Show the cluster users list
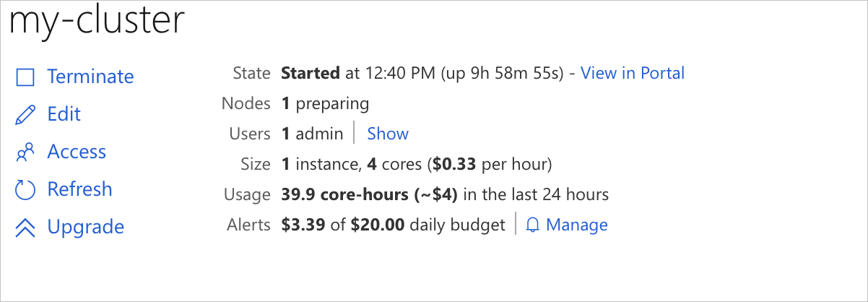The image size is (868, 302). 388,134
